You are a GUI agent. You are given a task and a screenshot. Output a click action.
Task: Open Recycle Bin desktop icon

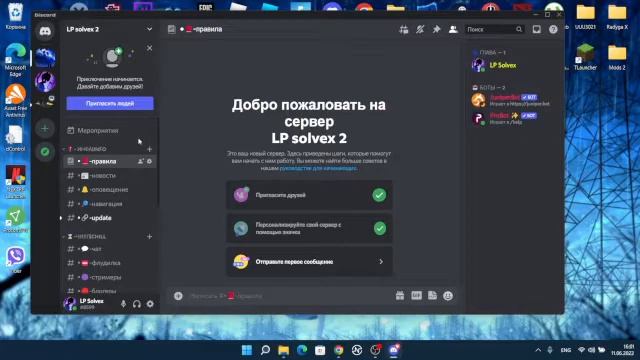tap(16, 16)
